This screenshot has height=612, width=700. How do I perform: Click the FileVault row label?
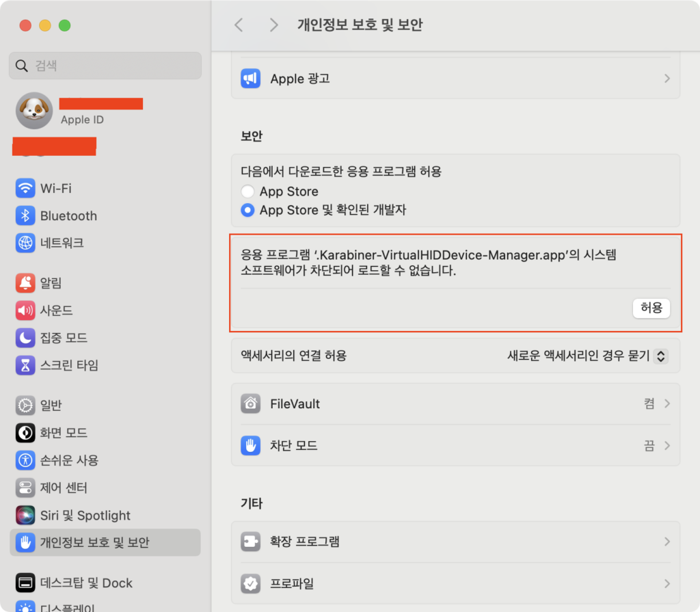[295, 404]
